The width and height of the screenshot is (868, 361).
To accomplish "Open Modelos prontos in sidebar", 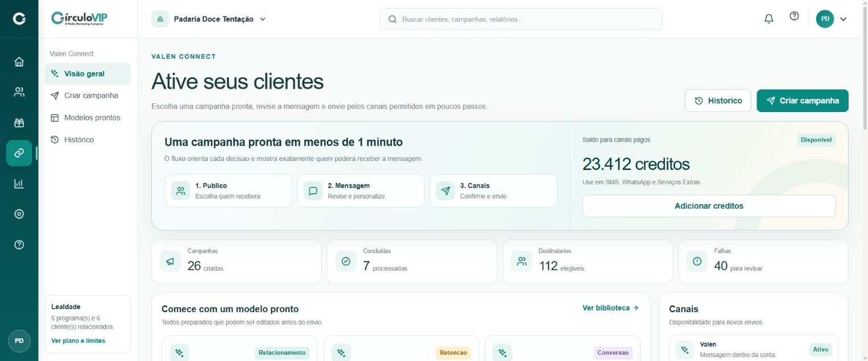I will click(x=88, y=118).
